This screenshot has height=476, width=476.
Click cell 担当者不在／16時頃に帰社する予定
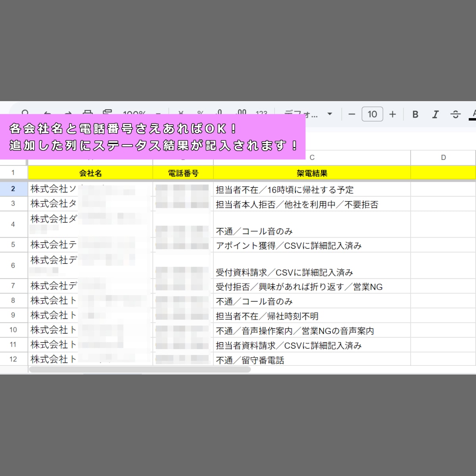[312, 189]
